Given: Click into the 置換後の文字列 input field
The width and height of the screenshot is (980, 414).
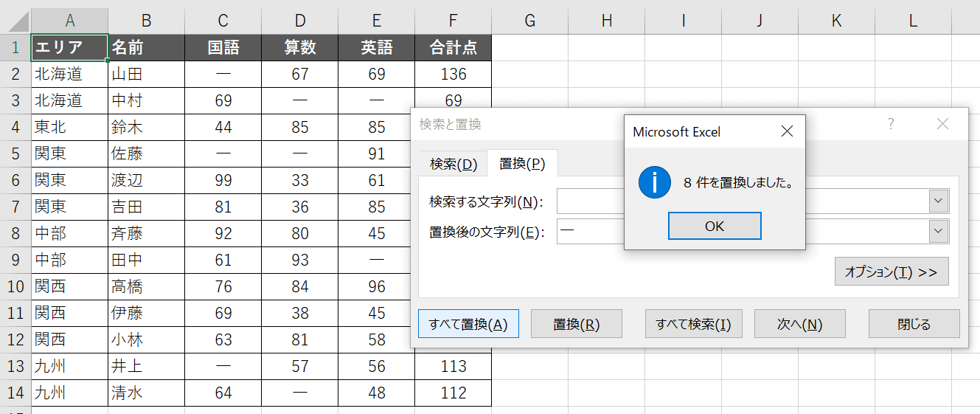Looking at the screenshot, I should point(590,232).
